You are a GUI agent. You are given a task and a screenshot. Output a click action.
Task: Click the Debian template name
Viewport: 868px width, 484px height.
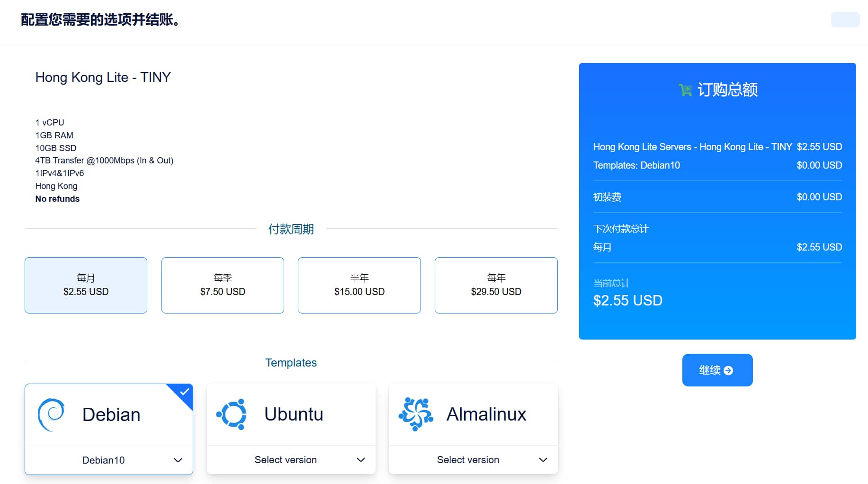pos(111,415)
